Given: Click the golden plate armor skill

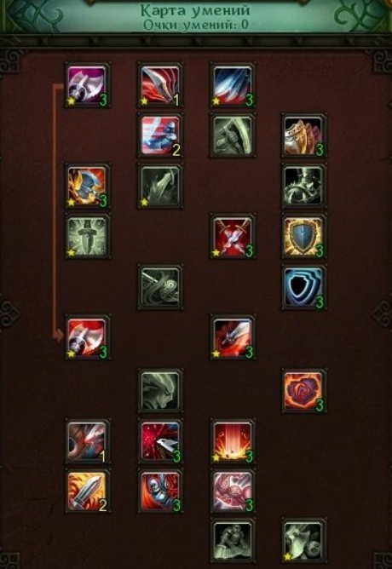Looking at the screenshot, I should (304, 135).
